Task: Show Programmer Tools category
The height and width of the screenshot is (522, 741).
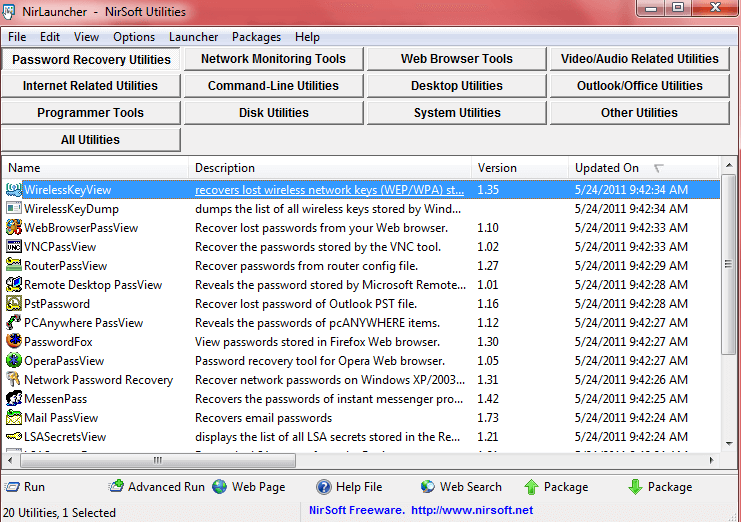Action: (91, 113)
